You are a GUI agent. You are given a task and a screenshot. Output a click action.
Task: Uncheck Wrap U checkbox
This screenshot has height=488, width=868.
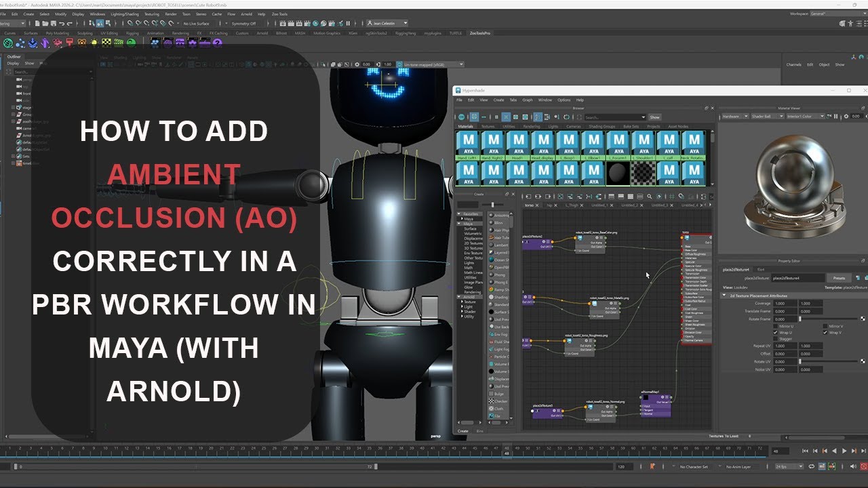(x=776, y=333)
